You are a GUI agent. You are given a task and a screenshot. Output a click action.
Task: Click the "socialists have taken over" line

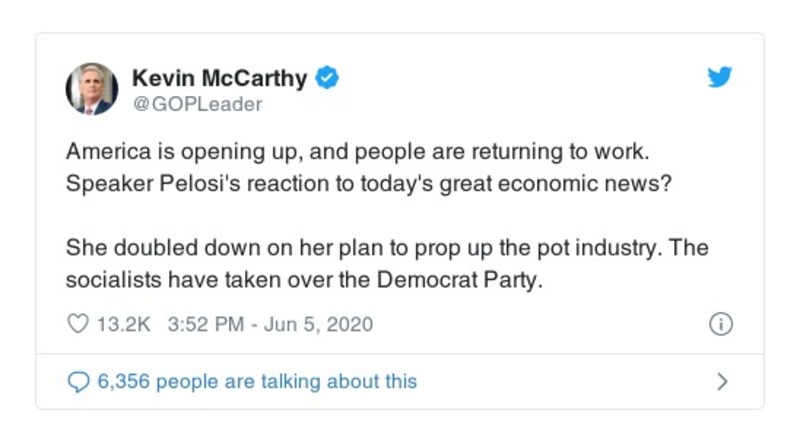click(x=200, y=280)
